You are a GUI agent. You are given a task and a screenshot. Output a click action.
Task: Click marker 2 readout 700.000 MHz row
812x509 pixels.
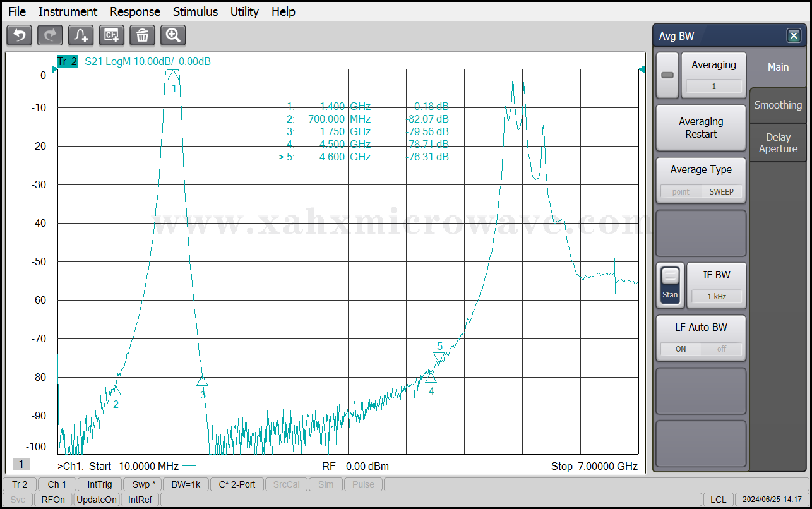click(367, 119)
